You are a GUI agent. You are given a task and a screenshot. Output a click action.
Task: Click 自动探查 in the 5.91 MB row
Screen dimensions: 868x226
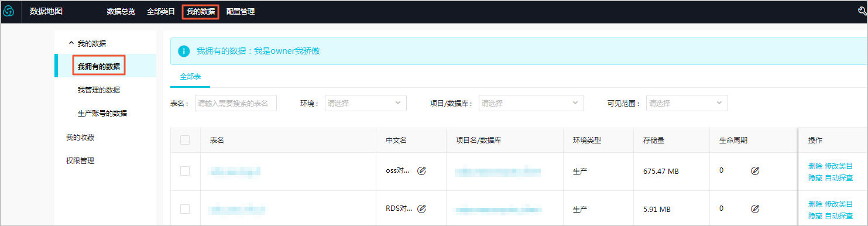click(839, 215)
